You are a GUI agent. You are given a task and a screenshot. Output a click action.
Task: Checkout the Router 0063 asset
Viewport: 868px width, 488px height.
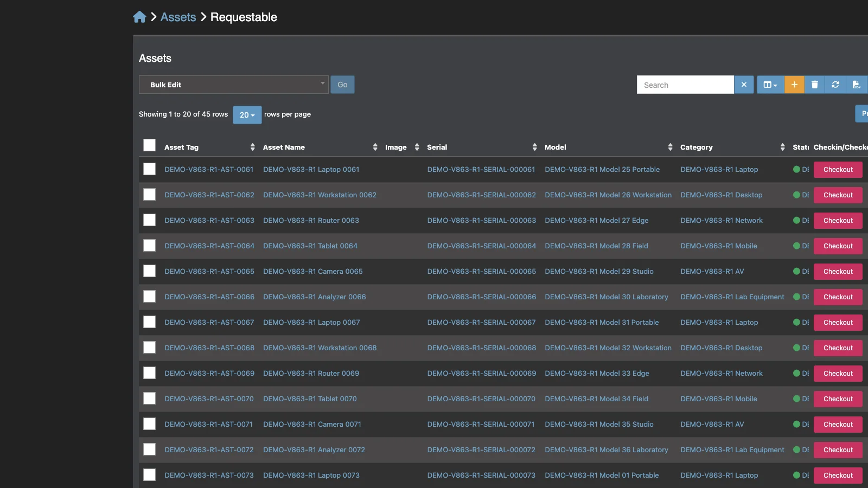[x=838, y=221]
